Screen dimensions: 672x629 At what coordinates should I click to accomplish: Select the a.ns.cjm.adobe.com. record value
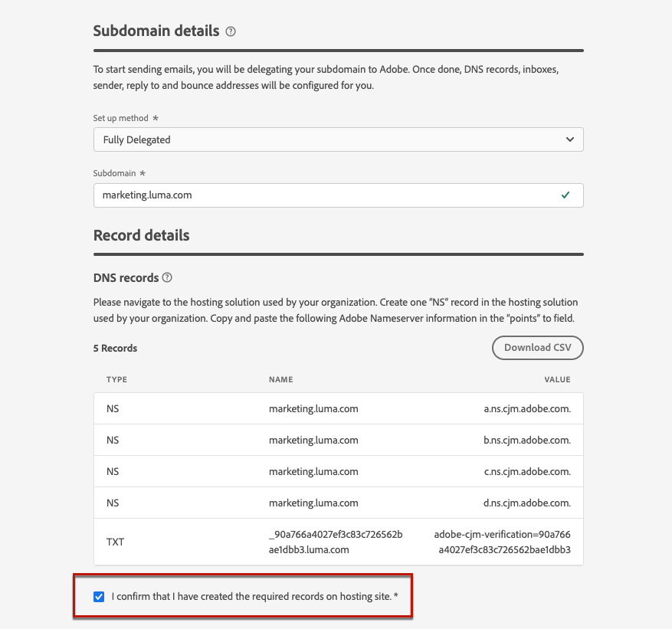click(527, 409)
